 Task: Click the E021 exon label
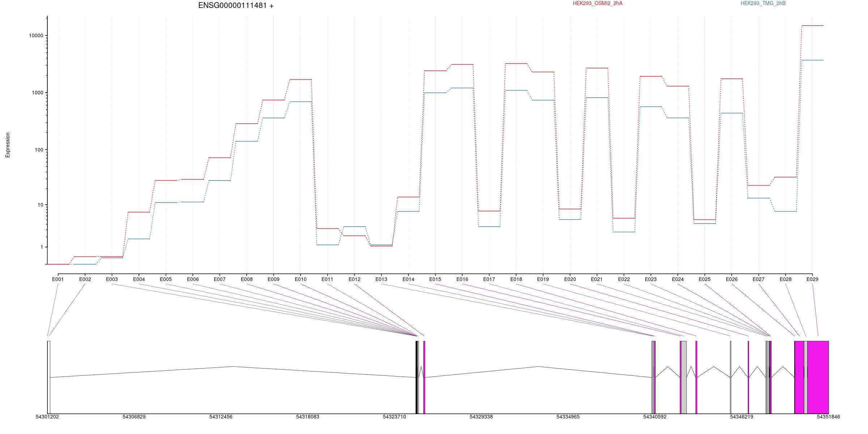pyautogui.click(x=597, y=279)
